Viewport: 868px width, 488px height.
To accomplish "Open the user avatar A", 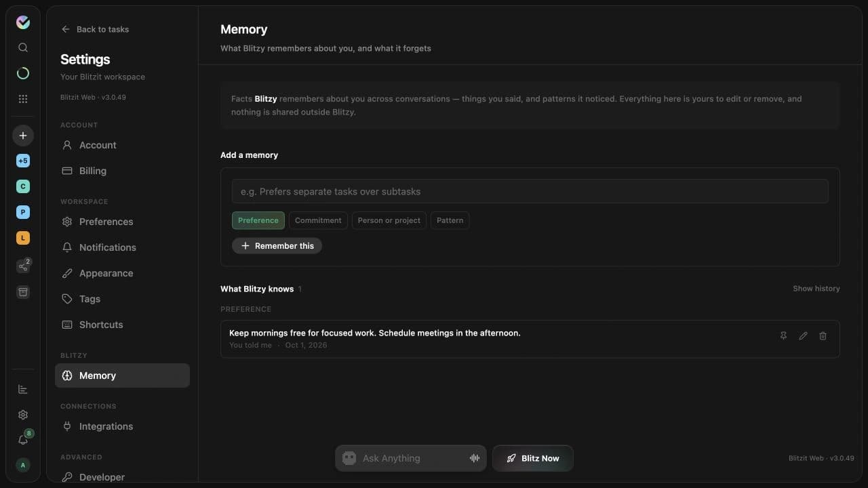I will click(x=23, y=465).
